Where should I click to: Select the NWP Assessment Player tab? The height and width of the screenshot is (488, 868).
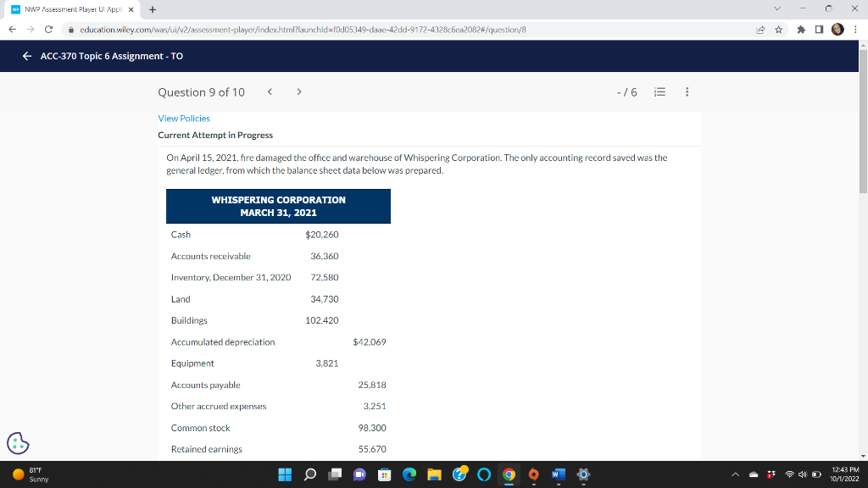pos(72,9)
